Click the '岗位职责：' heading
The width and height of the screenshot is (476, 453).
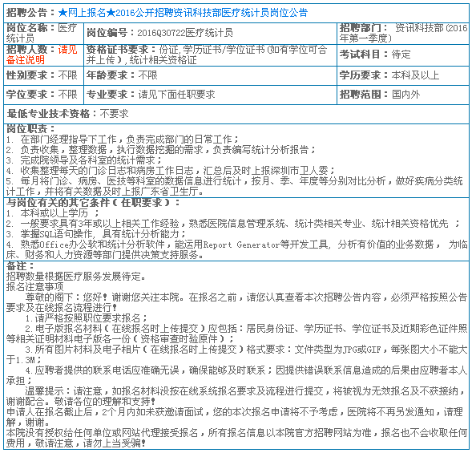(x=30, y=129)
